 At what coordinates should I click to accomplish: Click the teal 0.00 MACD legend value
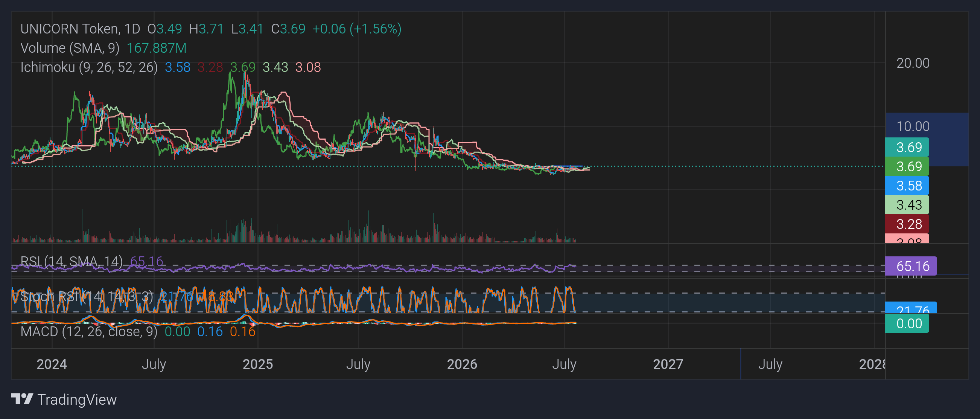[x=177, y=331]
